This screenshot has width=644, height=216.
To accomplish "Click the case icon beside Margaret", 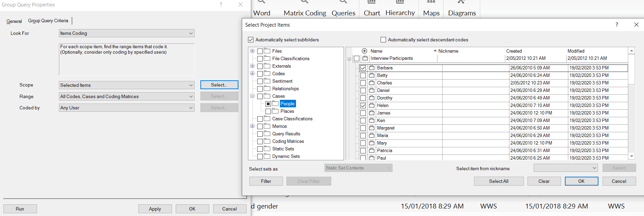I will coord(372,128).
